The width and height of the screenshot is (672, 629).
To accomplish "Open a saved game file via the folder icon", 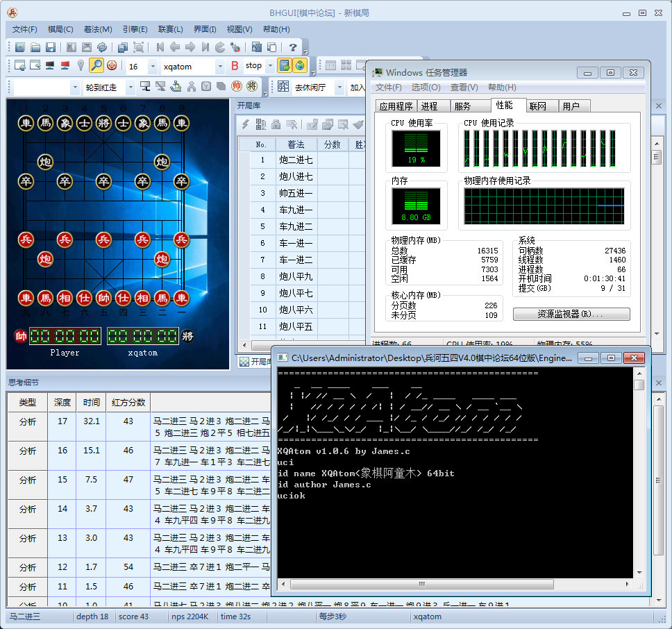I will (35, 47).
